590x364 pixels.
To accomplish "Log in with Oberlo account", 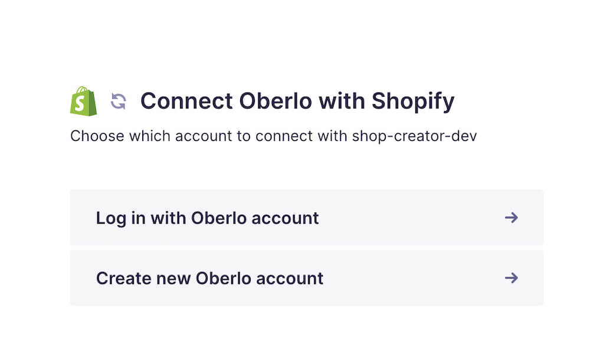I will tap(307, 218).
